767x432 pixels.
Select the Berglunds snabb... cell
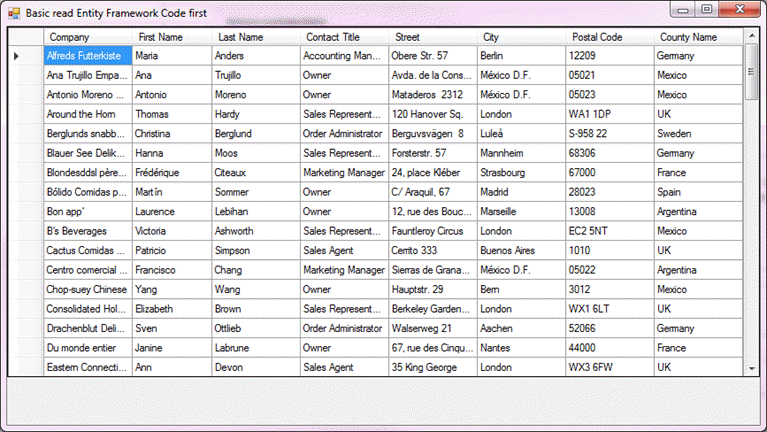pyautogui.click(x=88, y=134)
